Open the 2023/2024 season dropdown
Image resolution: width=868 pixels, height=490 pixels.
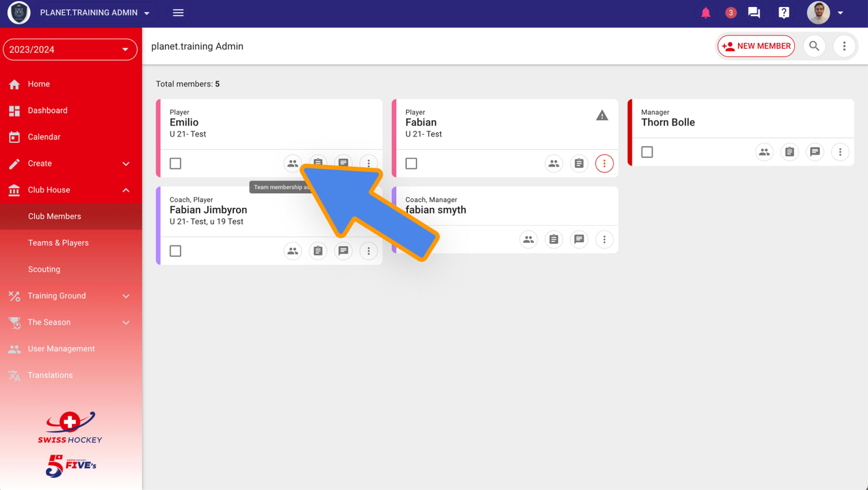click(70, 50)
